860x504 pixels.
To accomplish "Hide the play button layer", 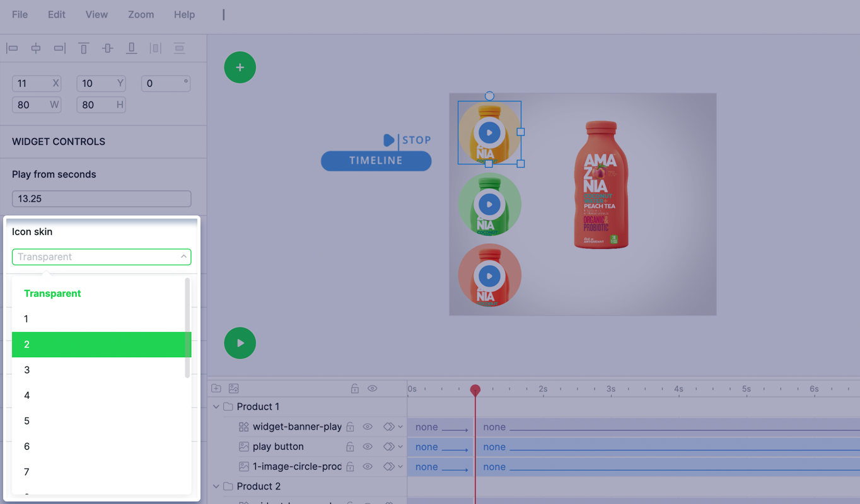I will coord(368,447).
